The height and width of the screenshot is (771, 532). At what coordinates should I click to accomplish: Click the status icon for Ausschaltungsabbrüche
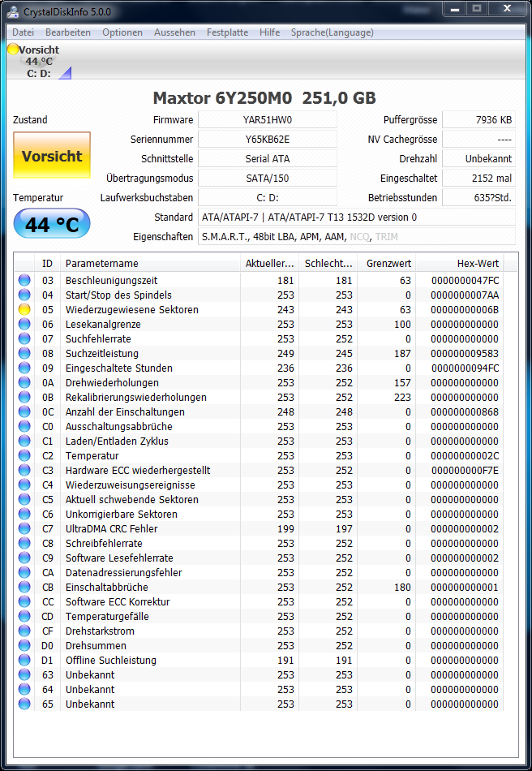click(x=24, y=426)
